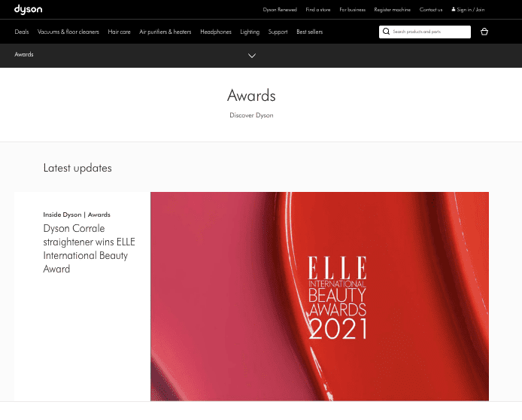Go to Dyson Renewed

pos(280,10)
